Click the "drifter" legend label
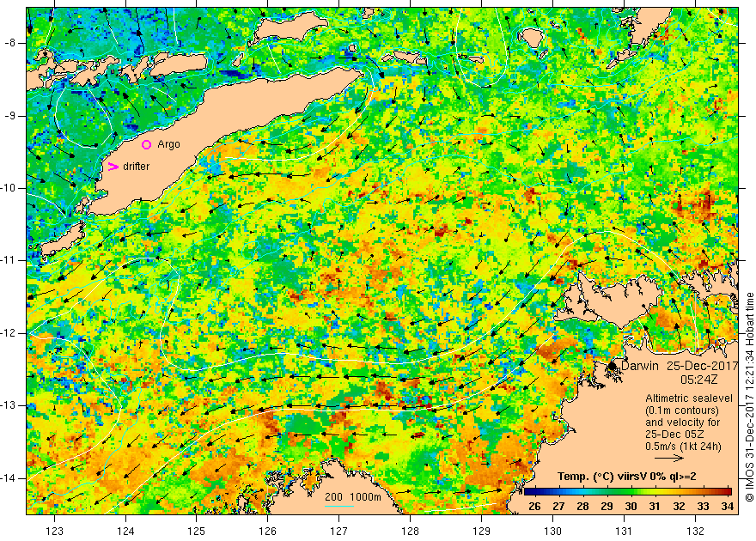The height and width of the screenshot is (541, 756). click(x=137, y=167)
